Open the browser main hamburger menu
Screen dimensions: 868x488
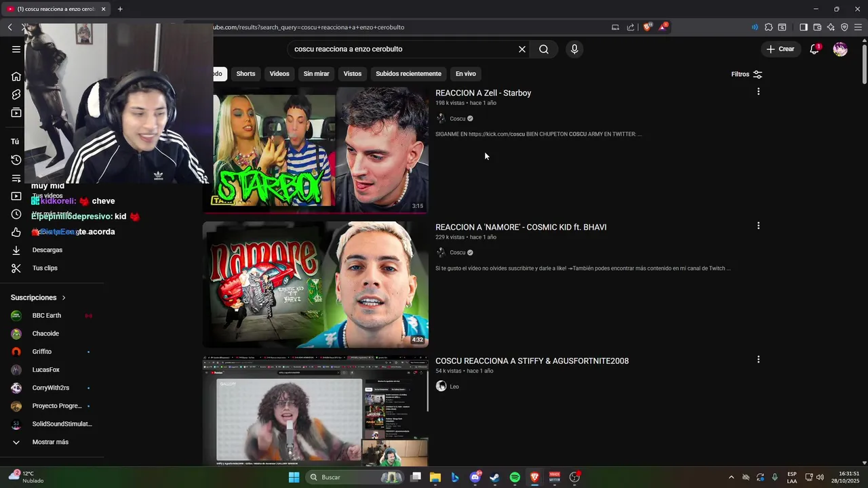pyautogui.click(x=858, y=27)
